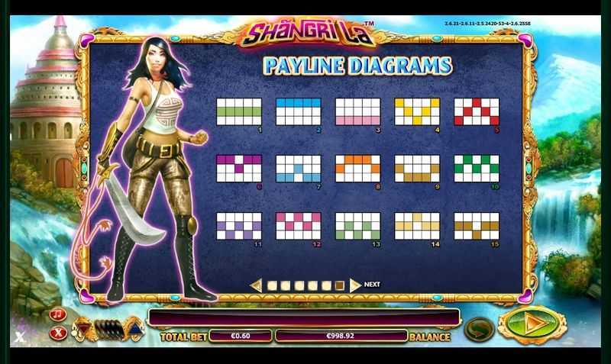Click payline 5 red diagram
The width and height of the screenshot is (611, 364).
[x=477, y=111]
